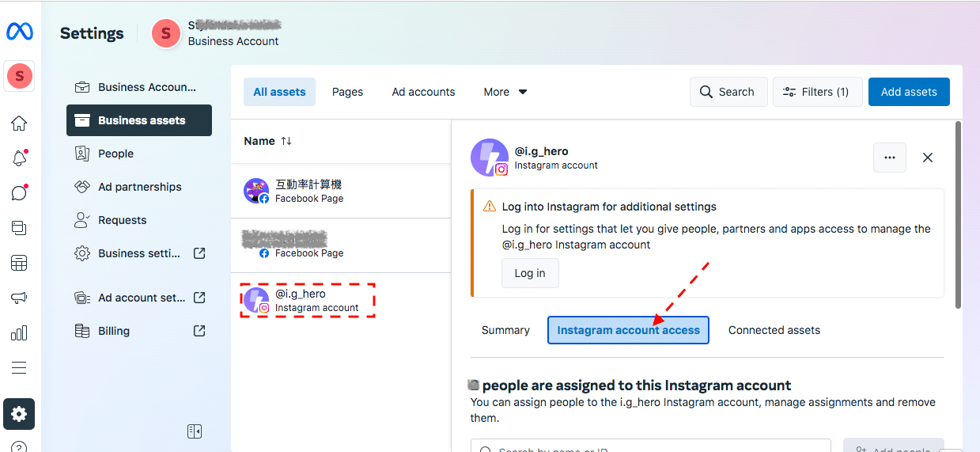The height and width of the screenshot is (452, 980).
Task: Open Business settings link in sidebar
Action: coord(139,253)
